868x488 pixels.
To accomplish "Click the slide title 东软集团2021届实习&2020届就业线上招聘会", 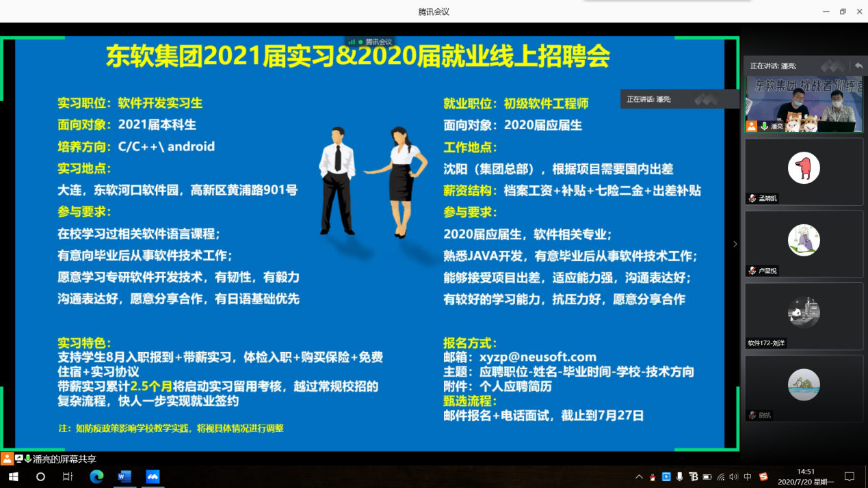I will (357, 57).
